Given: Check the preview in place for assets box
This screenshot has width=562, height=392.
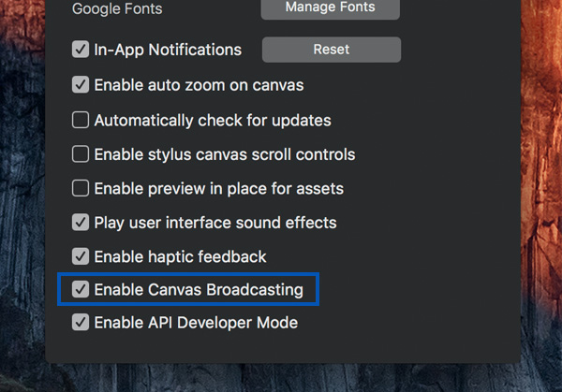Looking at the screenshot, I should (x=81, y=189).
